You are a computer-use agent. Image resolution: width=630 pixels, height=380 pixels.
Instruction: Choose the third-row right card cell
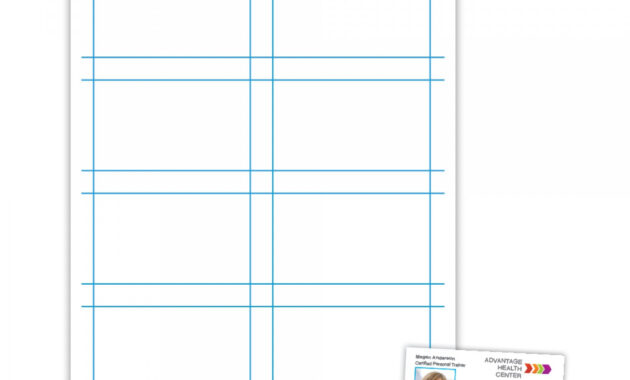coord(352,239)
